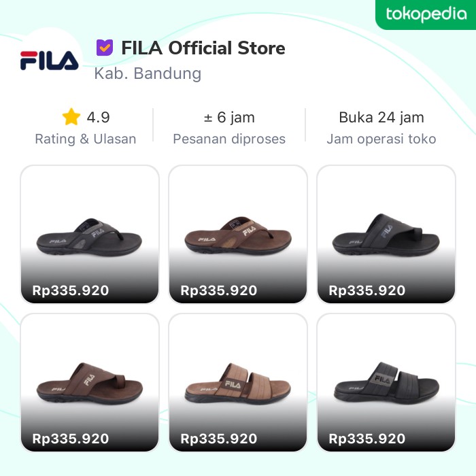Open the brown toe-loop sandal product
Screen dimensions: 476x476
coord(90,381)
